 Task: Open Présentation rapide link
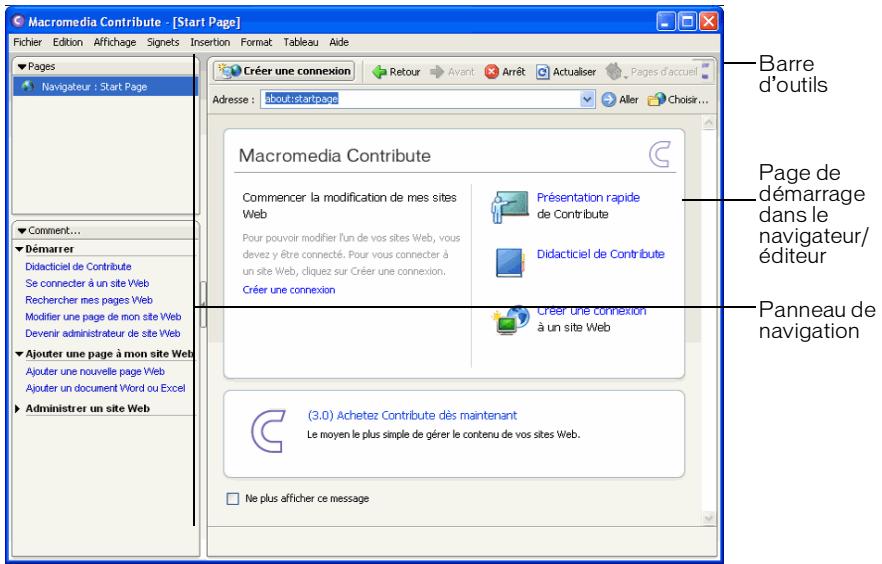(588, 197)
